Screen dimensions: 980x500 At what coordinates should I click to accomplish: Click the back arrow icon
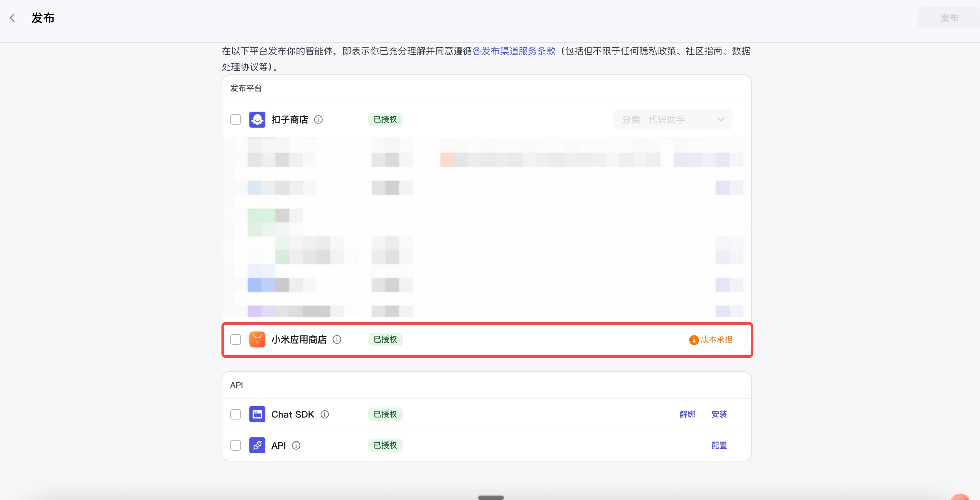point(13,18)
